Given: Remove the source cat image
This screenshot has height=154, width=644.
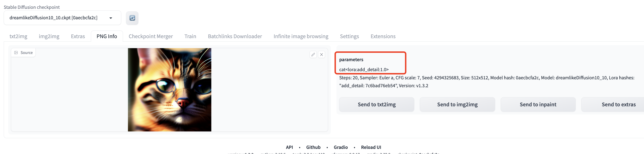Looking at the screenshot, I should coord(322,54).
